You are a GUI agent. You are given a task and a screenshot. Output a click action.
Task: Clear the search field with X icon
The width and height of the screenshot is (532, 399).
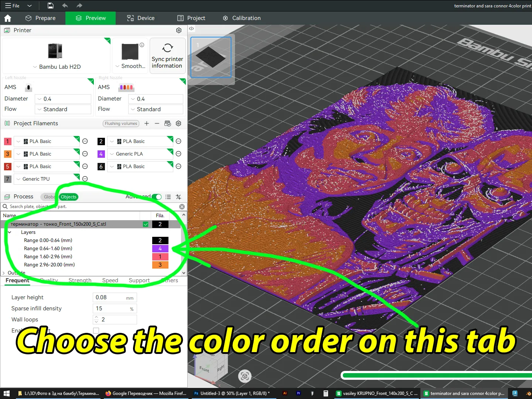coord(182,207)
